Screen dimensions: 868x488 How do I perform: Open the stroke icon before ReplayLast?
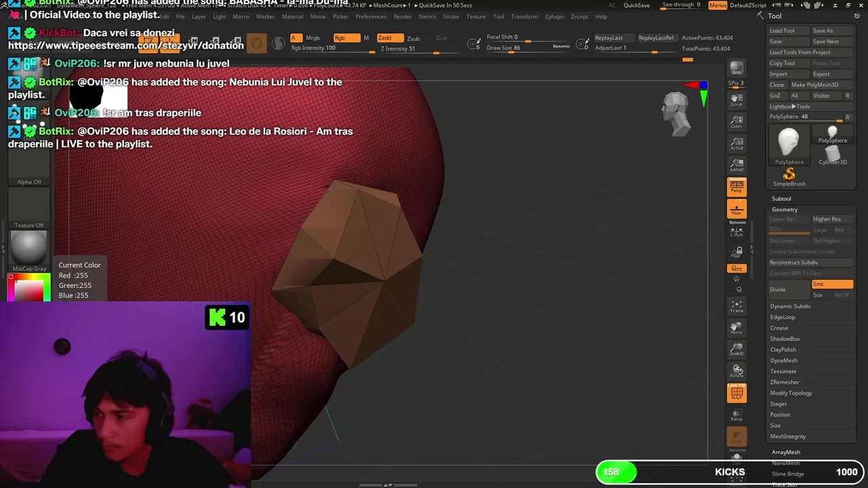click(x=582, y=44)
